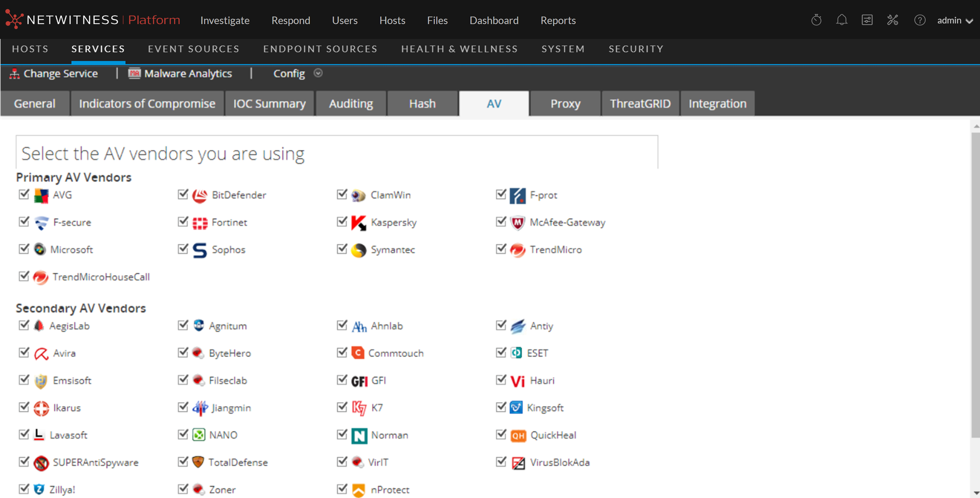980x498 pixels.
Task: Click the admin tools wrench icon
Action: click(892, 20)
